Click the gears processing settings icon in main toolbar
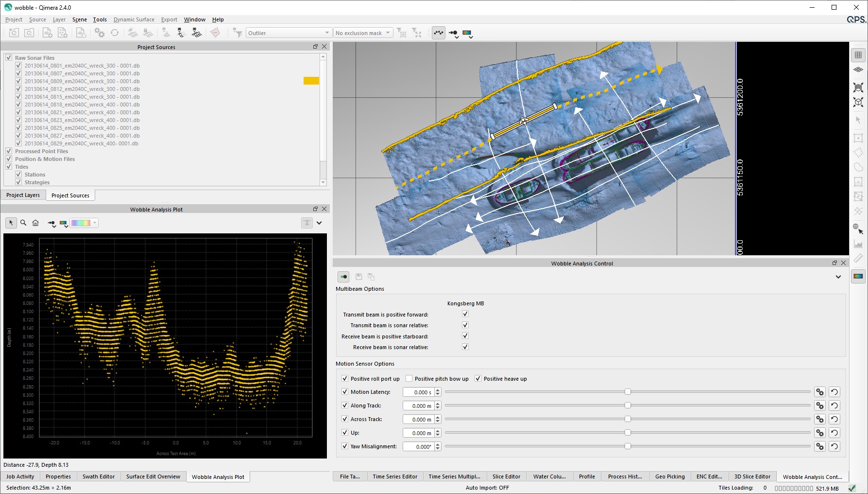The image size is (868, 494). 100,33
